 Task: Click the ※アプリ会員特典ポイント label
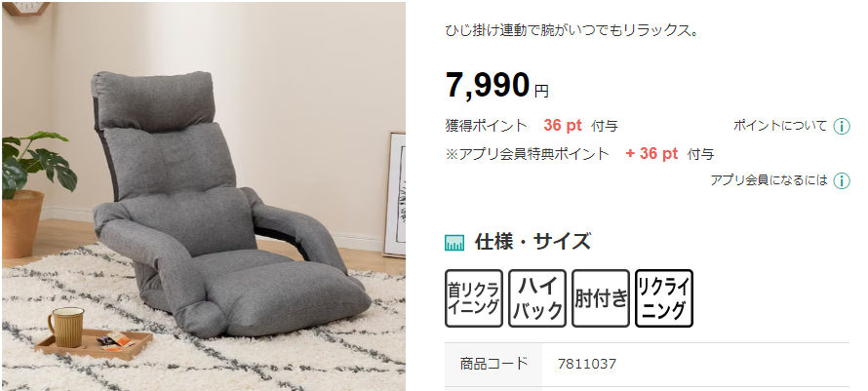pyautogui.click(x=527, y=153)
